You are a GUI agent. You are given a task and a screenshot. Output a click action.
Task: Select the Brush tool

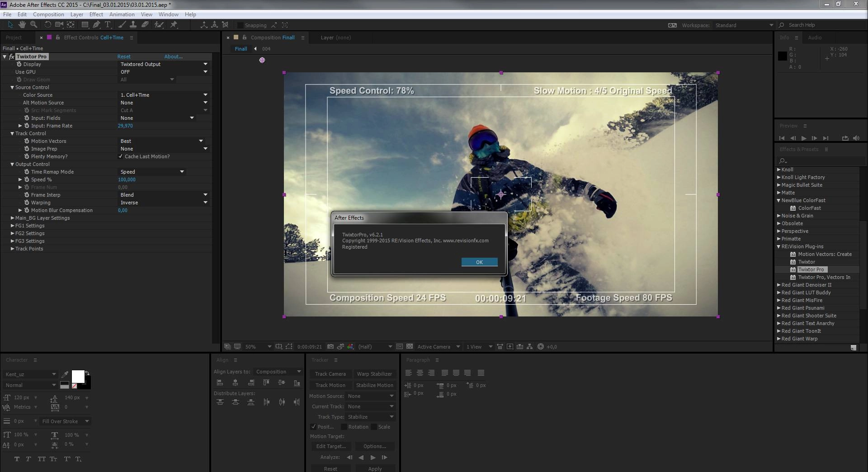(122, 25)
